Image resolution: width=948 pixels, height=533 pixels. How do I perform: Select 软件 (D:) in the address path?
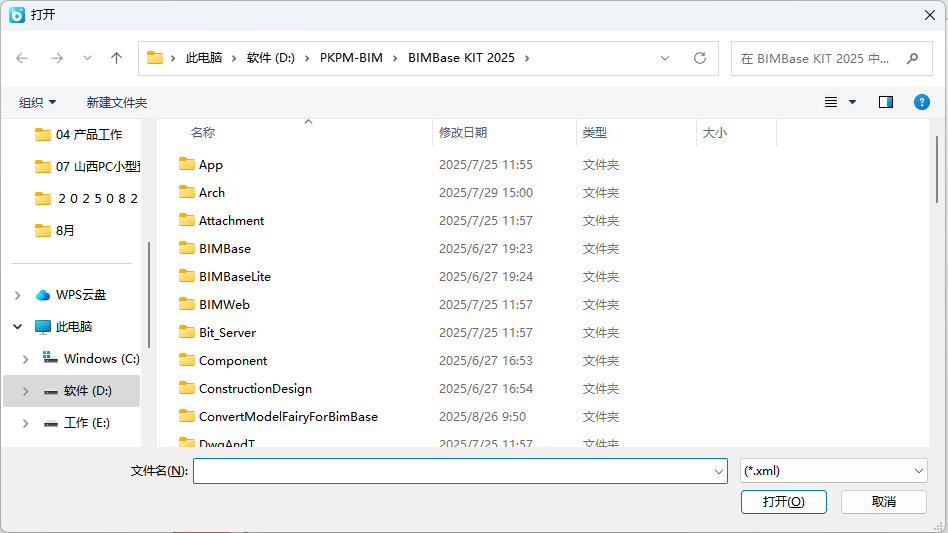[x=271, y=58]
